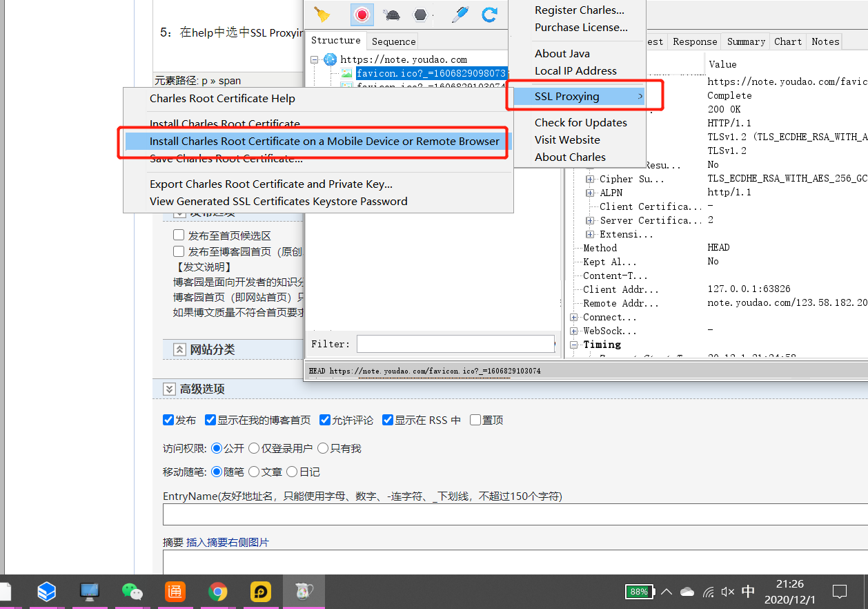Collapse the Timing section
Viewport: 868px width, 609px height.
tap(573, 345)
